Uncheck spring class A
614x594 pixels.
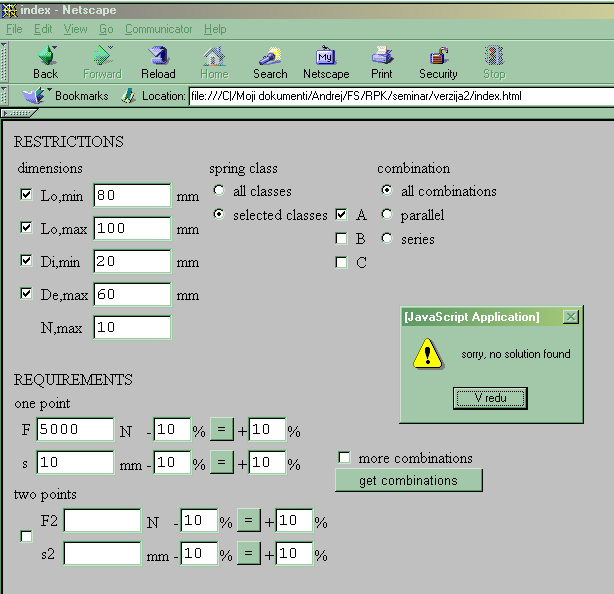341,215
